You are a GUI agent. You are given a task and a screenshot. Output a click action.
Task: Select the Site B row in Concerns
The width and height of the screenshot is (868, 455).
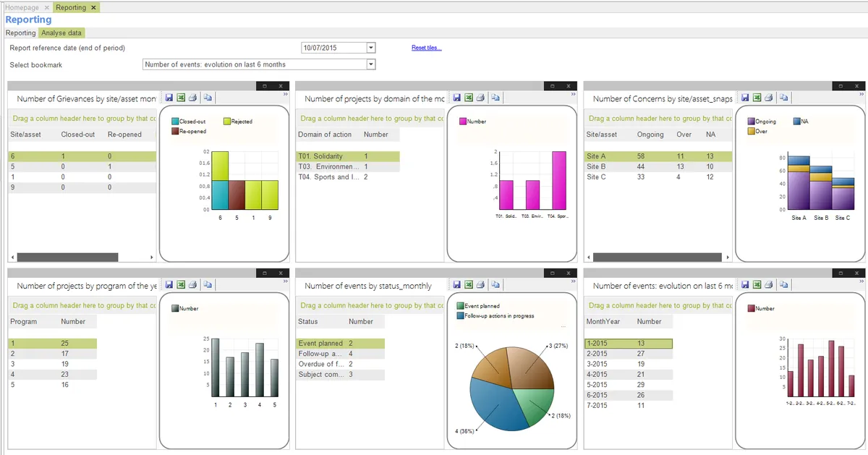[x=658, y=166]
